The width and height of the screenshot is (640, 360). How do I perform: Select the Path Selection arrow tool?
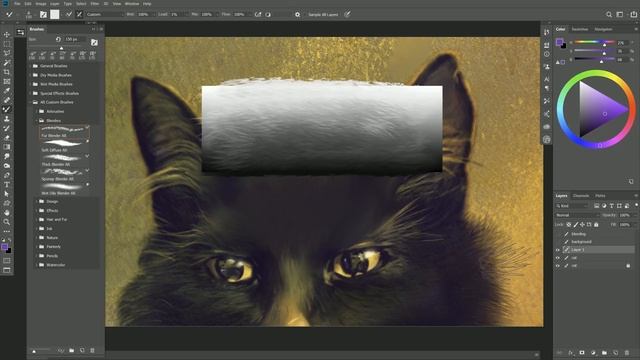7,194
